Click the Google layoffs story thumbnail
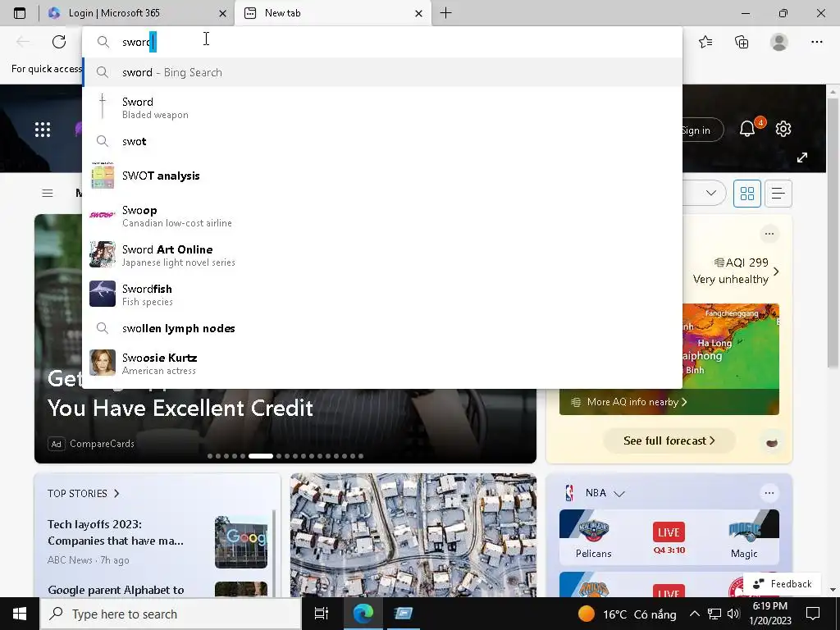This screenshot has width=840, height=630. tap(241, 542)
